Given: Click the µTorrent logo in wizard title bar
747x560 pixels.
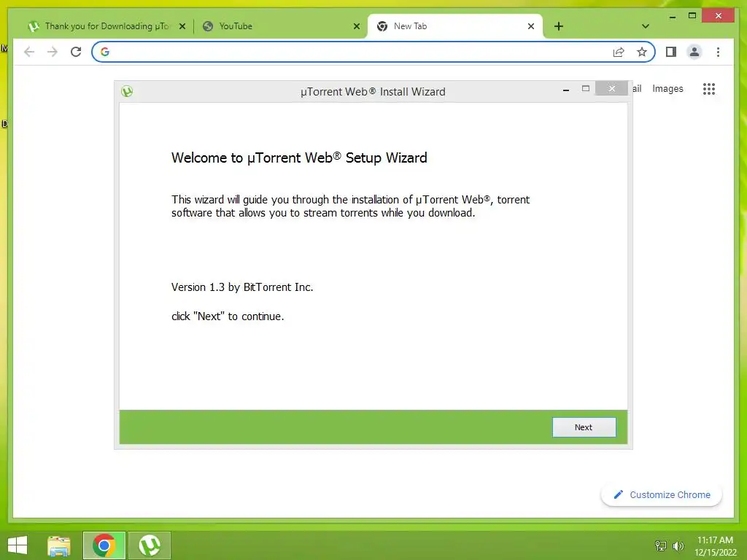Looking at the screenshot, I should tap(127, 91).
